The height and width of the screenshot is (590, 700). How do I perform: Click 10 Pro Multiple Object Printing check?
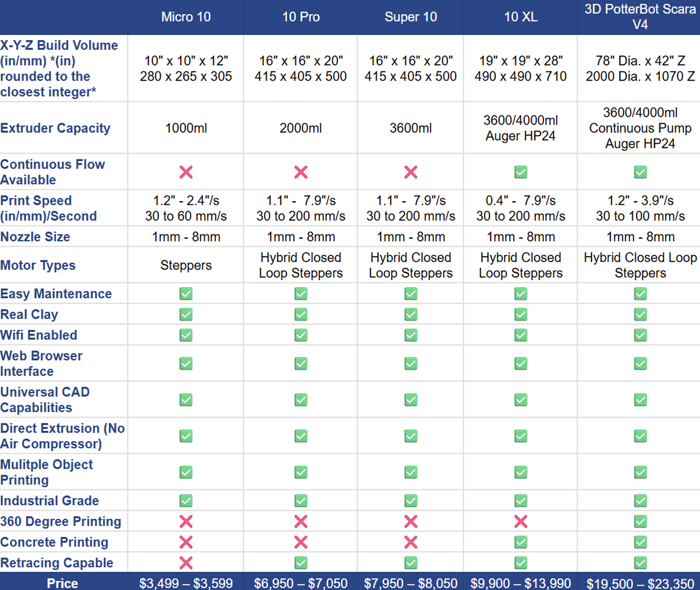point(301,472)
